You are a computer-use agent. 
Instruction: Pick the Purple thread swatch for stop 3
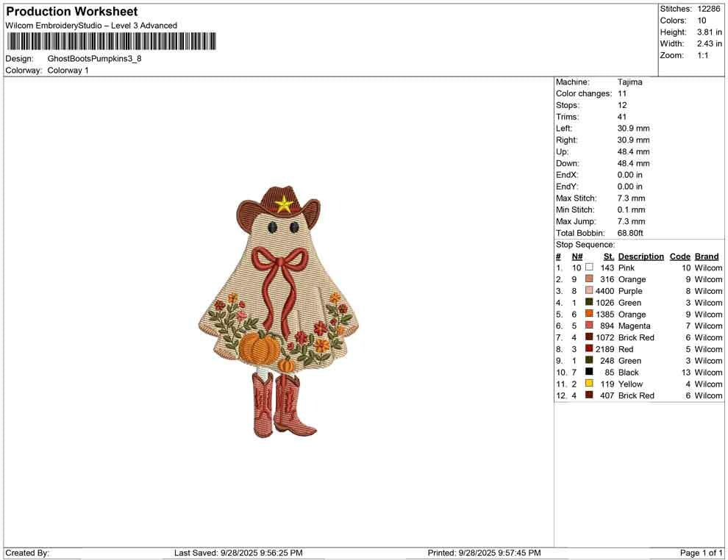(x=588, y=291)
